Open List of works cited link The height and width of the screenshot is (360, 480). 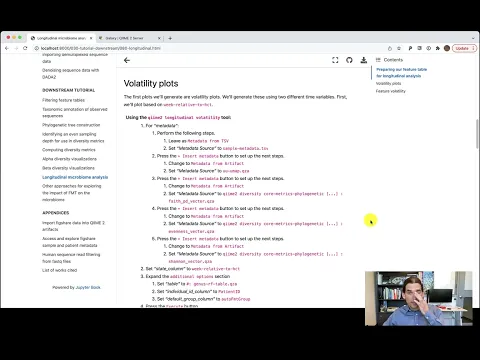59,270
